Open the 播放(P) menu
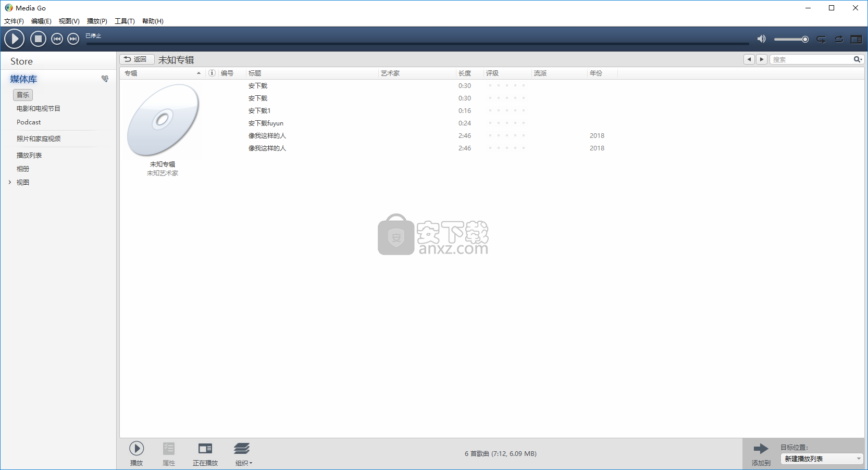This screenshot has height=470, width=868. coord(97,21)
